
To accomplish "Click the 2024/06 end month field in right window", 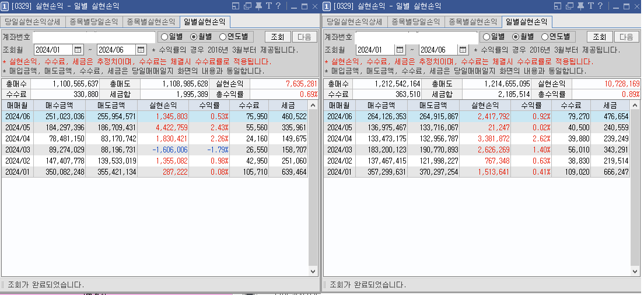I will coord(438,50).
